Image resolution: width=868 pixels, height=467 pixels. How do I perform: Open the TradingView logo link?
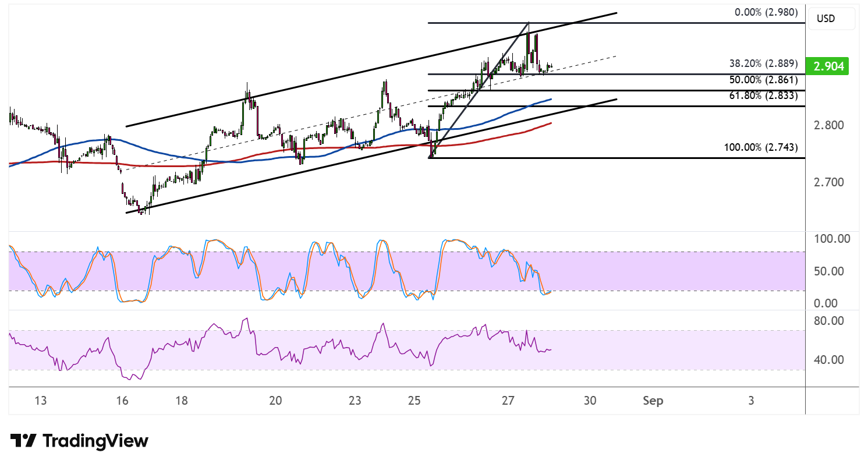[79, 441]
